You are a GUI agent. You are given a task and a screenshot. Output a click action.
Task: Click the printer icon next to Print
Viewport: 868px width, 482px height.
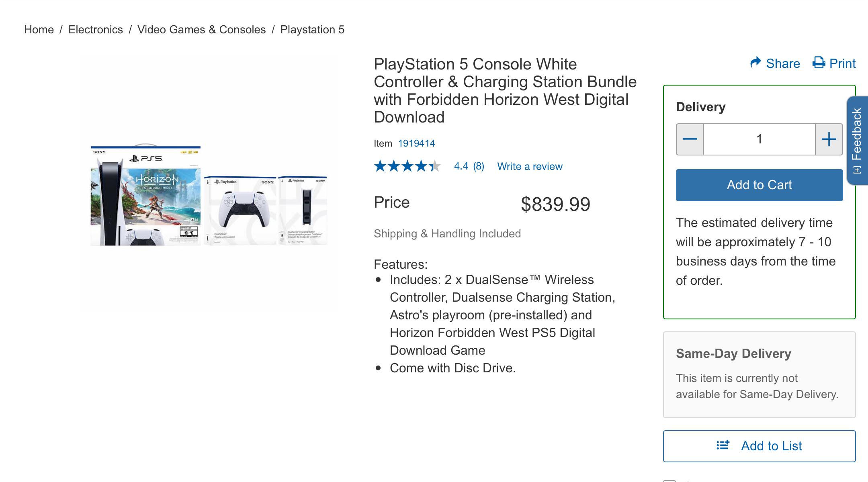pos(819,63)
